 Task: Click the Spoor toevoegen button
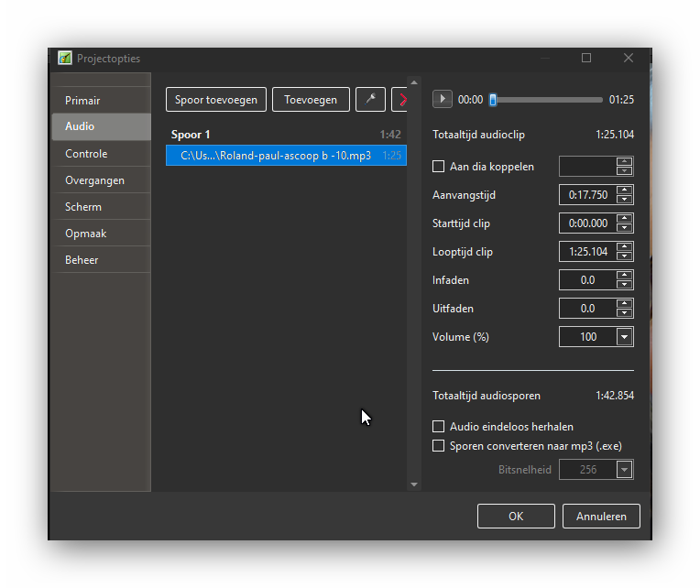click(x=216, y=100)
